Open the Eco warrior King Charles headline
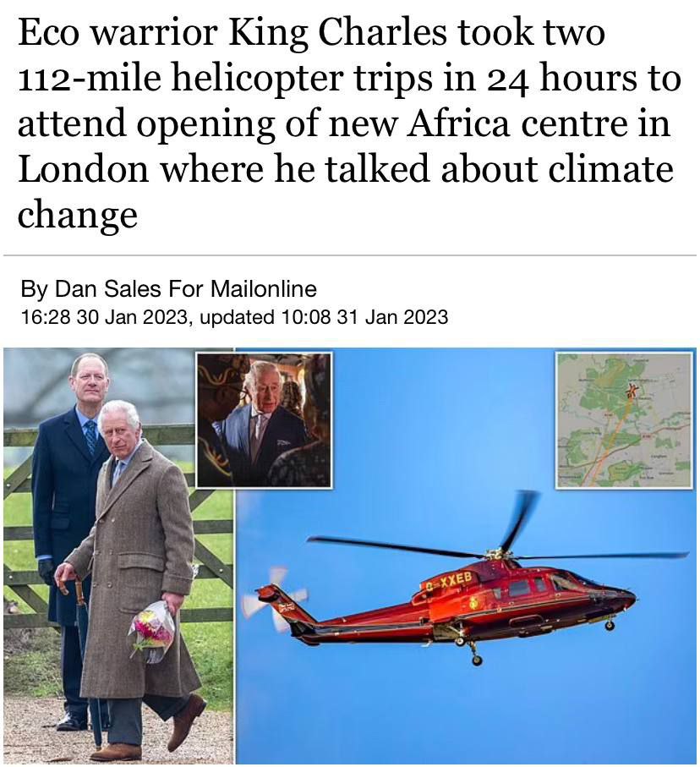 349,123
